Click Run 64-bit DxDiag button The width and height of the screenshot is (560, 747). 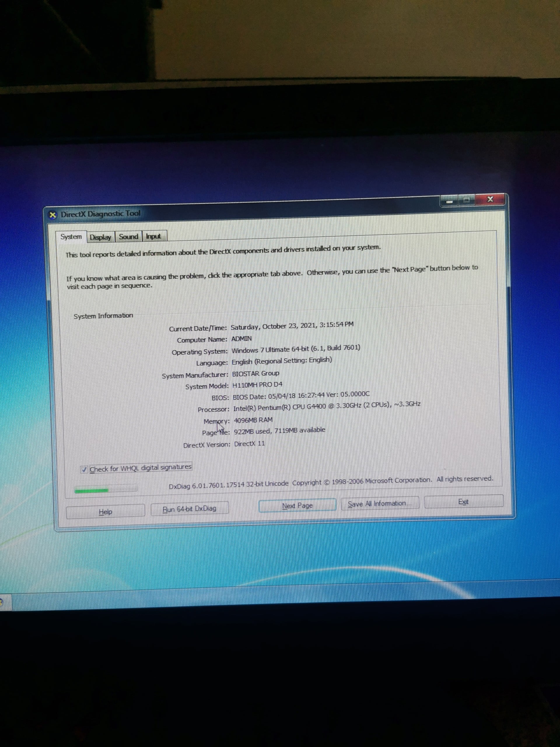pyautogui.click(x=189, y=509)
